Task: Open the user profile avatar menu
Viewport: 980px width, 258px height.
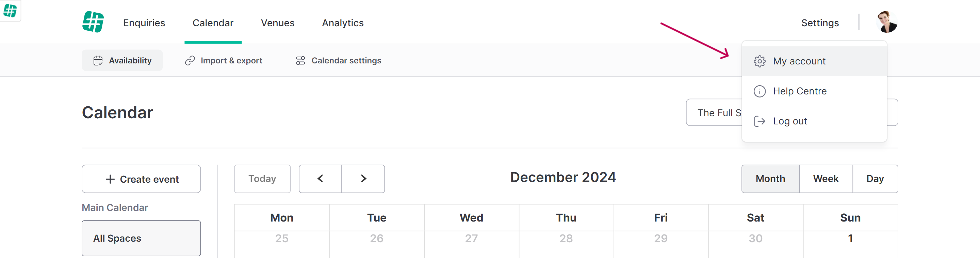Action: point(886,22)
